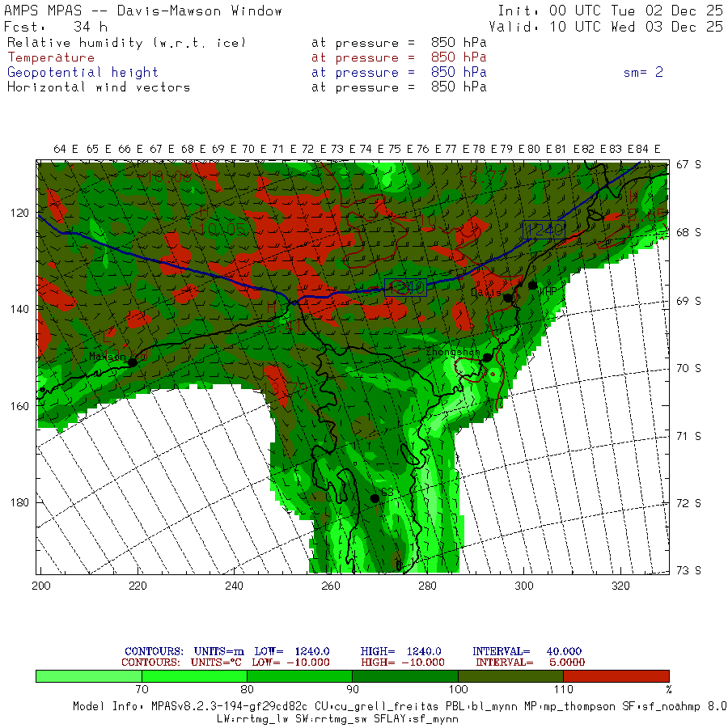Click the red '850 hPa' in Temperature row
Screen dimensions: 728x728
[x=459, y=57]
